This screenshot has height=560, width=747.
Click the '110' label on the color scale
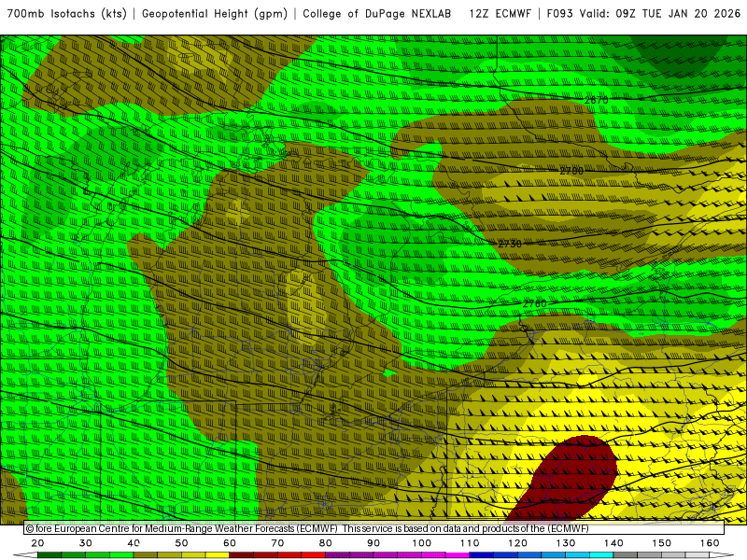tap(470, 543)
